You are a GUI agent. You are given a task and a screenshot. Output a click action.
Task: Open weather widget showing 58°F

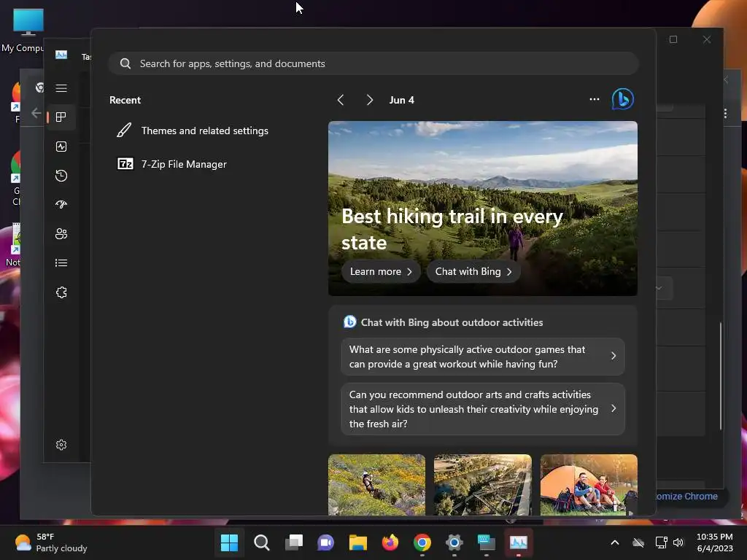click(51, 542)
